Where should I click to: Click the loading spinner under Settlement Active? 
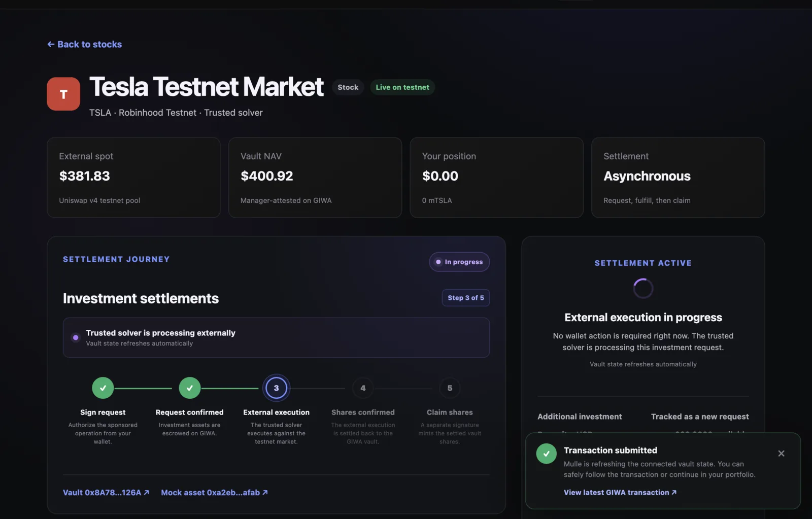coord(643,288)
